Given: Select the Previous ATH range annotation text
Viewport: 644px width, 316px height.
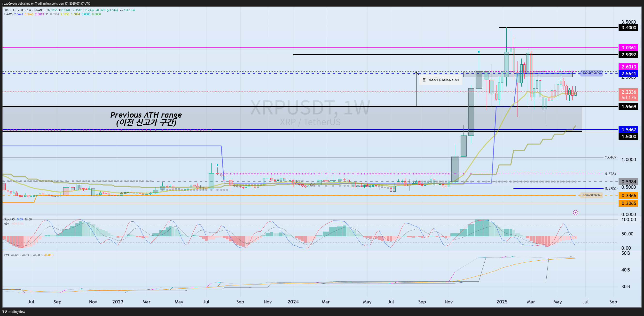Looking at the screenshot, I should tap(146, 118).
